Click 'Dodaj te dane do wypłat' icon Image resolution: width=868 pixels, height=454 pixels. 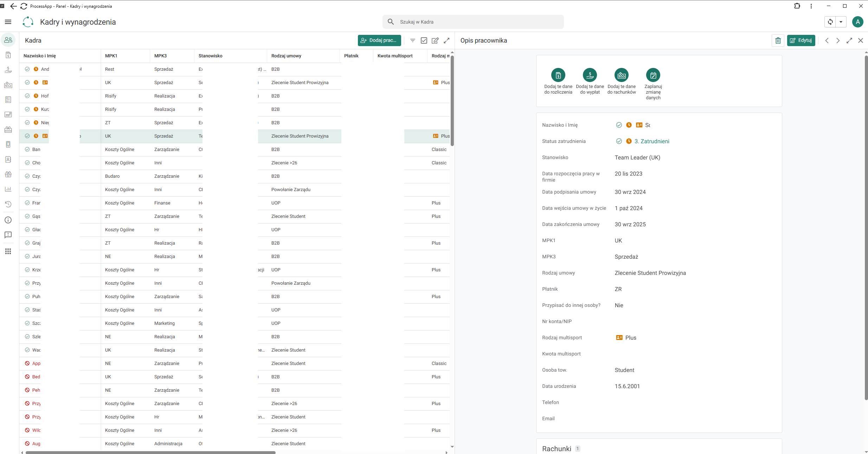[x=590, y=75]
